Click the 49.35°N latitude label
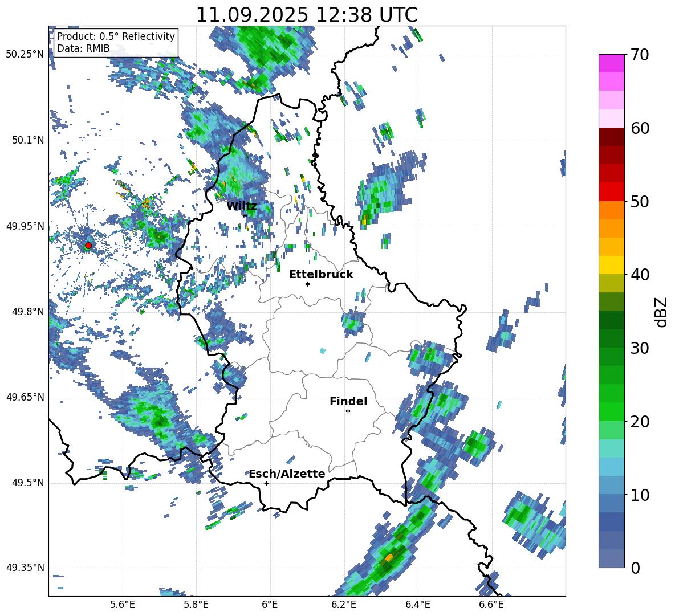 tap(25, 568)
